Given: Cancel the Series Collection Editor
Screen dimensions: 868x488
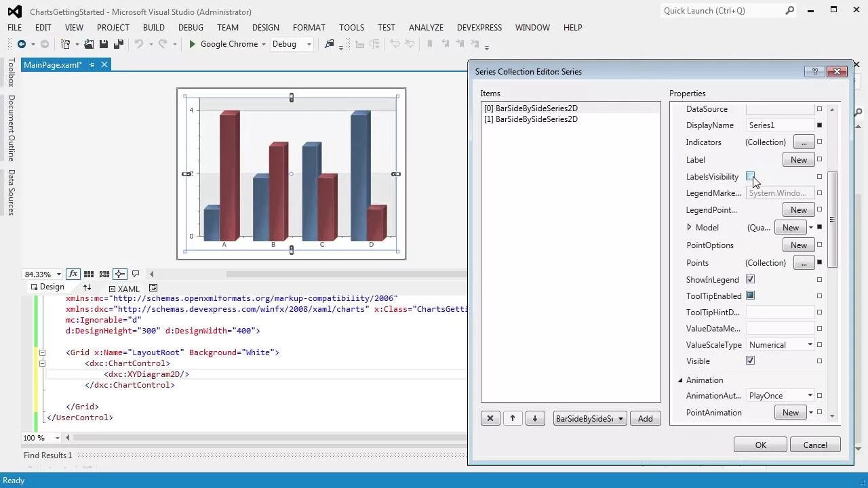Looking at the screenshot, I should (814, 445).
